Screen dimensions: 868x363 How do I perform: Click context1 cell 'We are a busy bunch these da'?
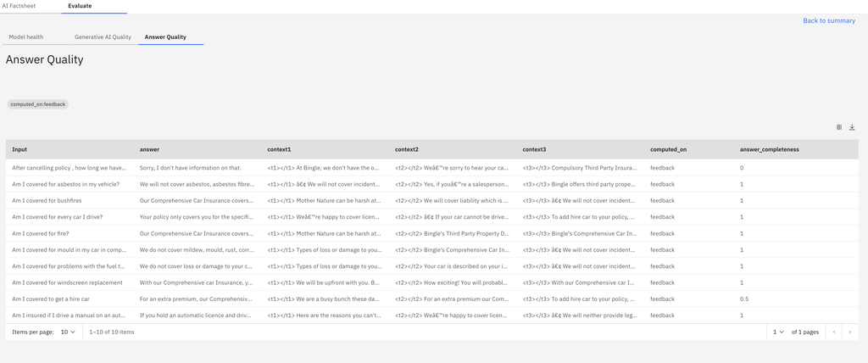tap(325, 299)
